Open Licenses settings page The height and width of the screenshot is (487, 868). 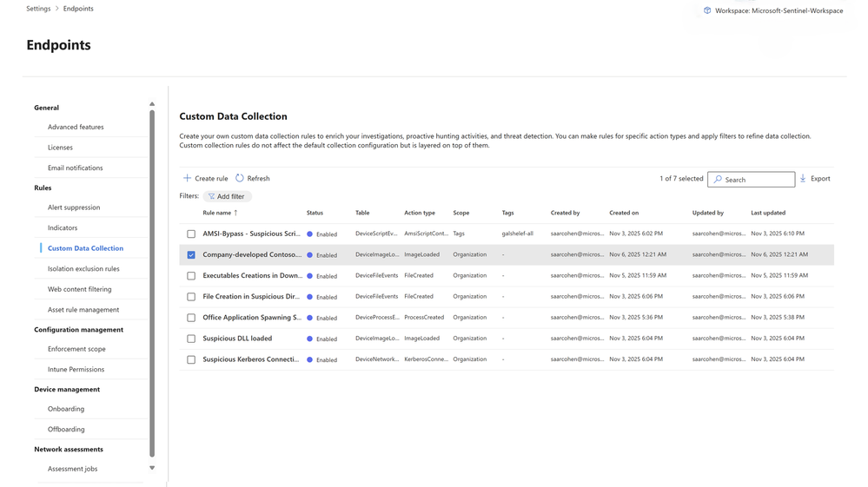[60, 147]
